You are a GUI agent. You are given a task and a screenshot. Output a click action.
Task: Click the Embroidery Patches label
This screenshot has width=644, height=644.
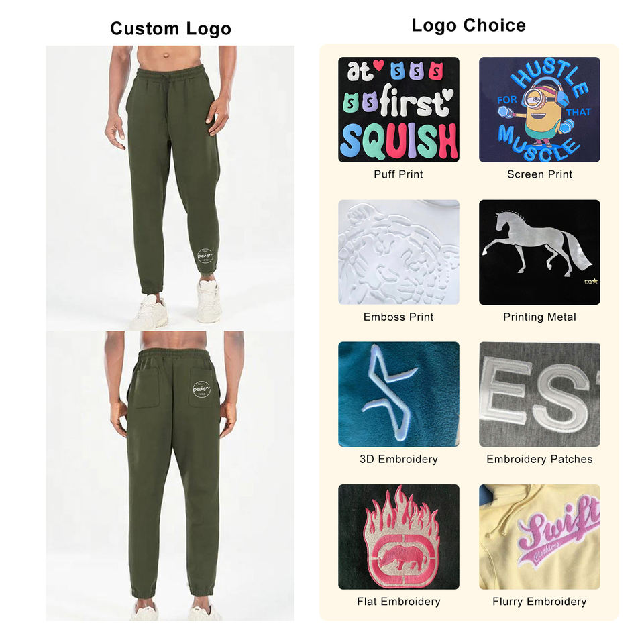[539, 459]
